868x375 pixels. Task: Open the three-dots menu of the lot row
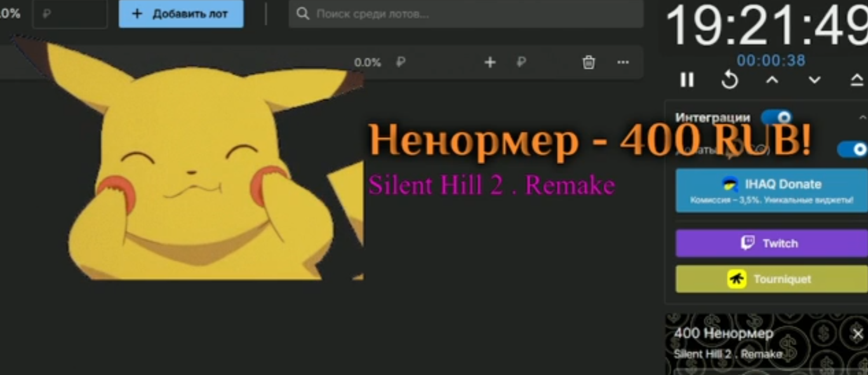pyautogui.click(x=623, y=62)
